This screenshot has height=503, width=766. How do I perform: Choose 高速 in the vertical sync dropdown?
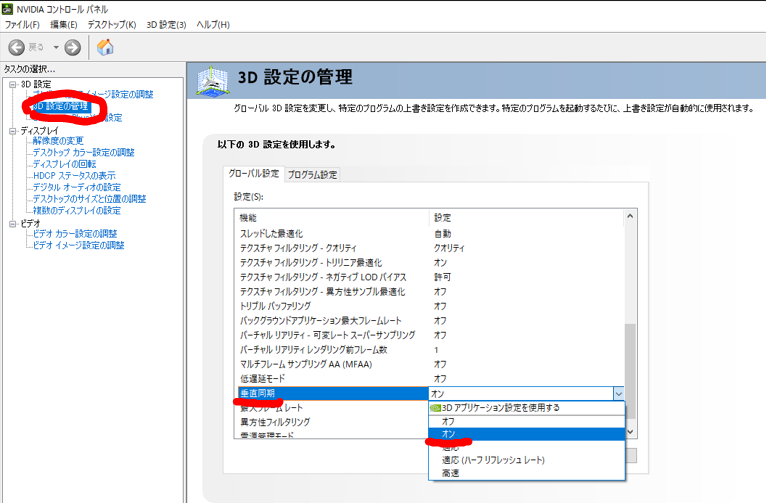coord(527,473)
